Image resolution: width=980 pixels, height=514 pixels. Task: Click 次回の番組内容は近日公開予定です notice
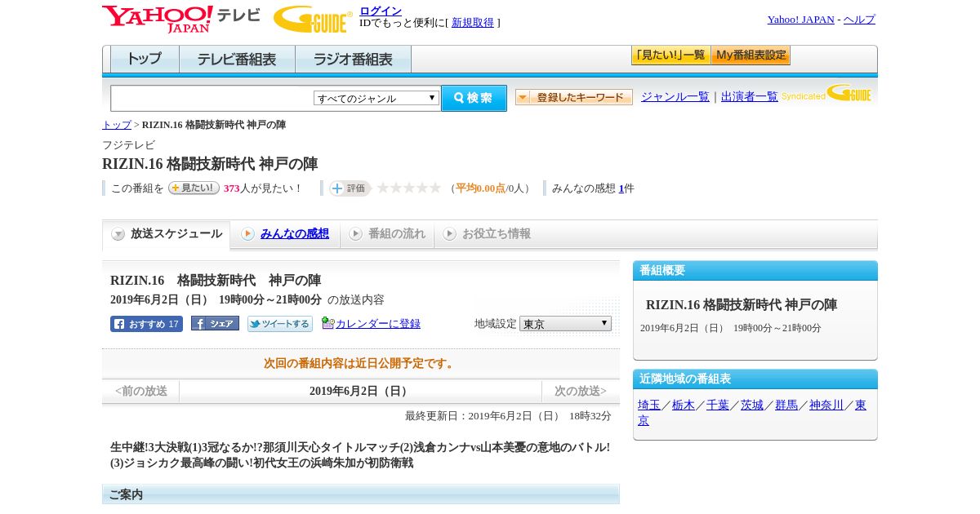(x=360, y=363)
